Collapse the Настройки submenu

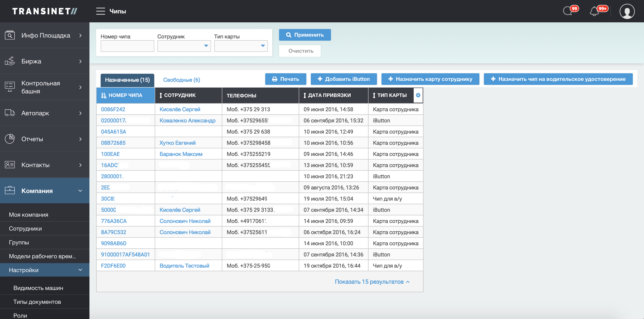pyautogui.click(x=80, y=270)
